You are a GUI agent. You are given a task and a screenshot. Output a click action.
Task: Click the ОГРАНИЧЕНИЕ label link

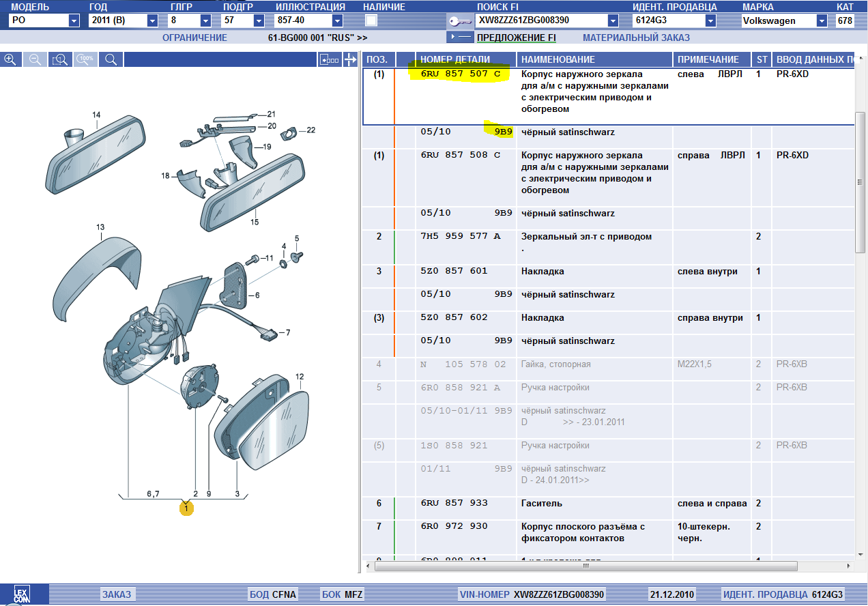pos(194,38)
